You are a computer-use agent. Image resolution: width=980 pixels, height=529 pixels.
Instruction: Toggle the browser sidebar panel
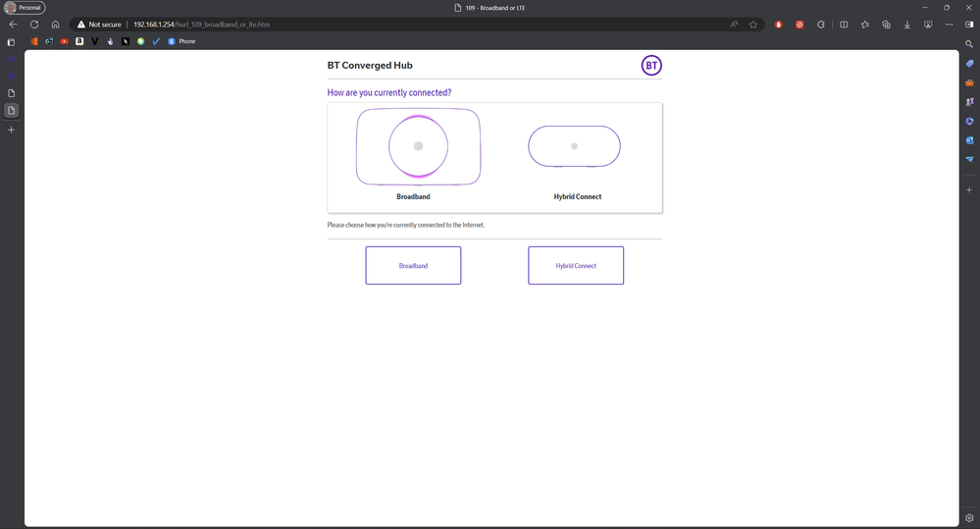[x=969, y=25]
